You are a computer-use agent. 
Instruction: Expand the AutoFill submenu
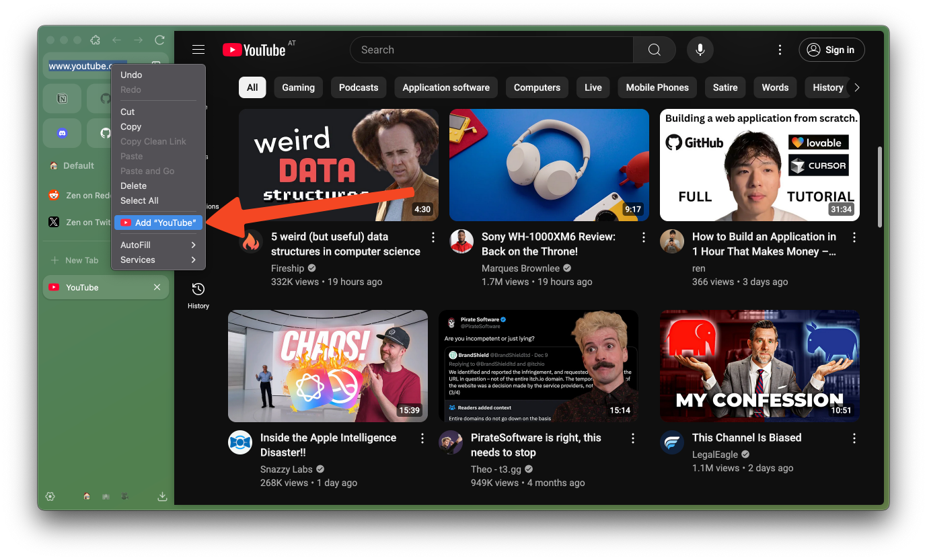158,245
